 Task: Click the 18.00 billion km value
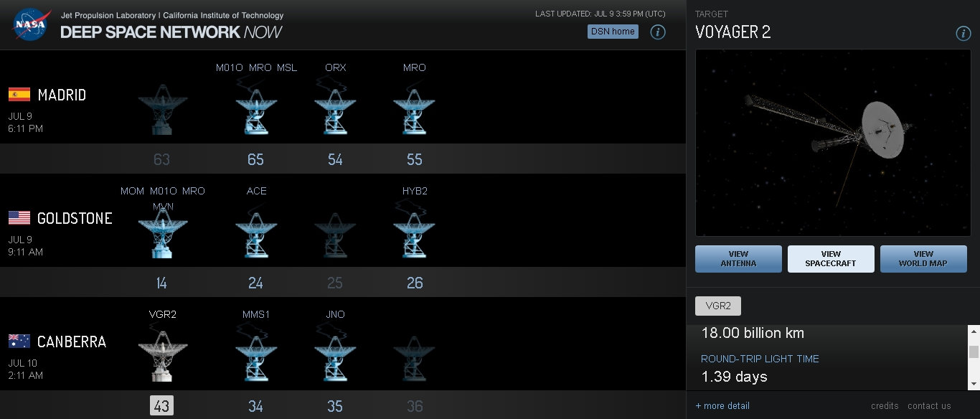pos(753,333)
